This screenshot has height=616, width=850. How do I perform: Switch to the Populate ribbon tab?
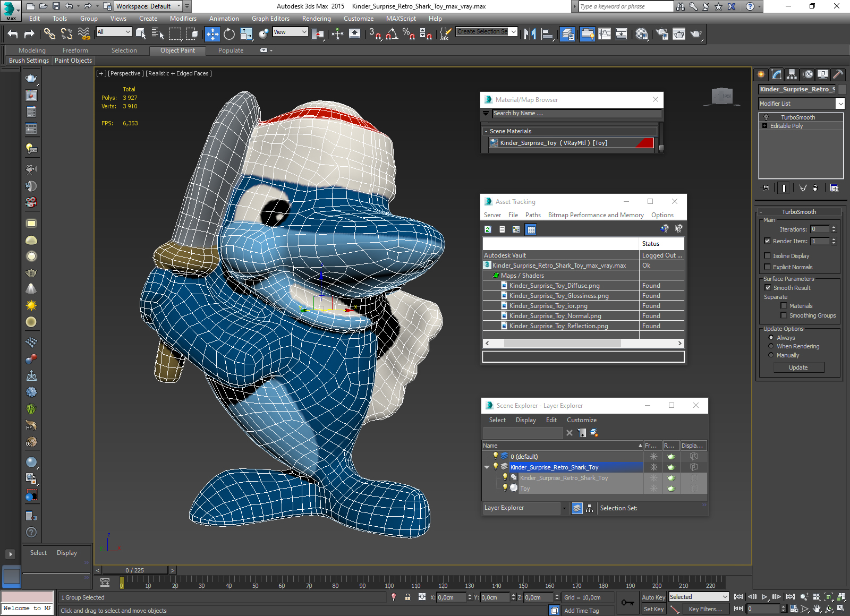click(x=231, y=50)
